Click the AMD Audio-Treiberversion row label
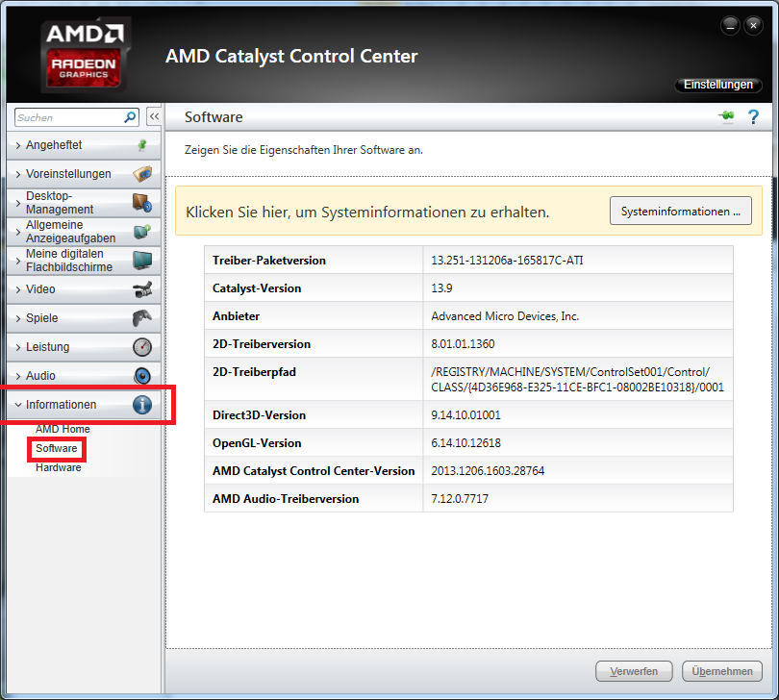This screenshot has width=779, height=700. pyautogui.click(x=286, y=499)
